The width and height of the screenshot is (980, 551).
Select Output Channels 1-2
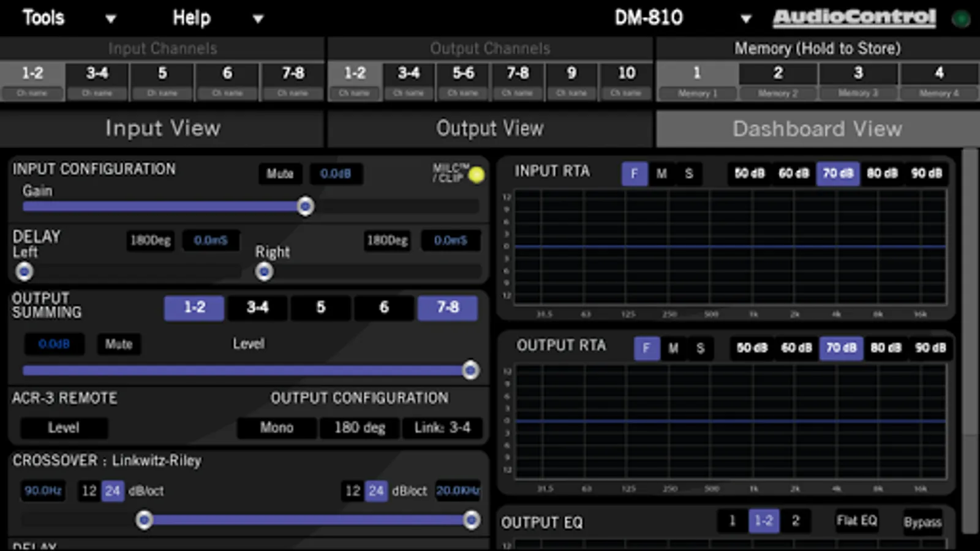tap(355, 81)
